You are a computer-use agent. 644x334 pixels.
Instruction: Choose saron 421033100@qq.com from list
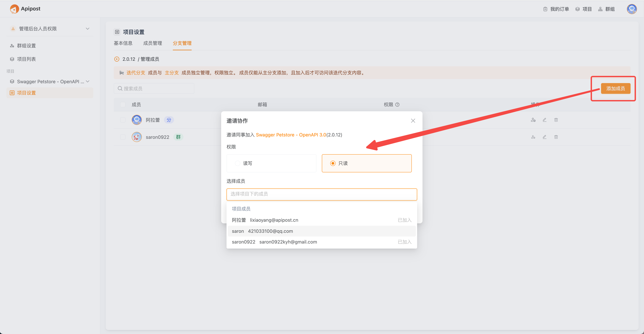click(321, 231)
